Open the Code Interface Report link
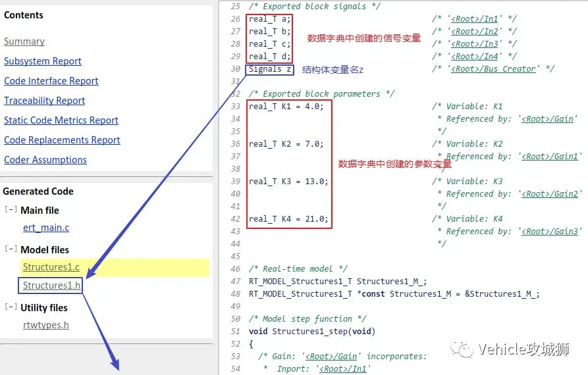 51,81
